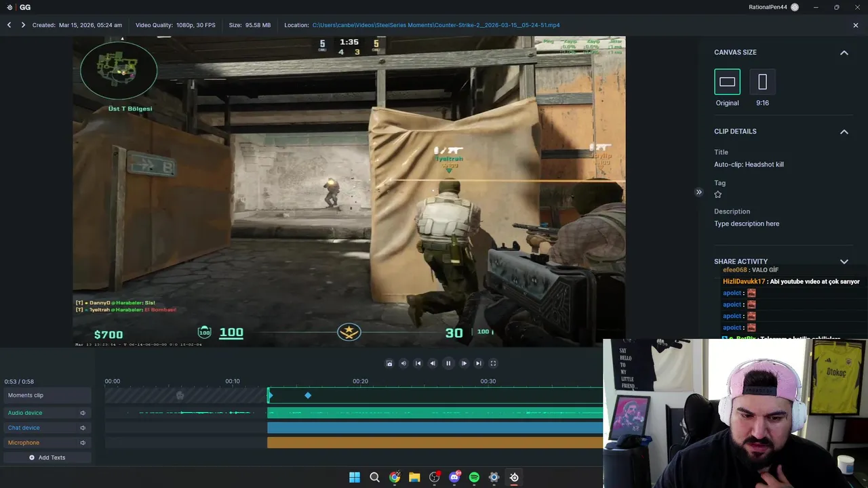Click the blue chat device track bar
This screenshot has width=868, height=488.
point(435,428)
